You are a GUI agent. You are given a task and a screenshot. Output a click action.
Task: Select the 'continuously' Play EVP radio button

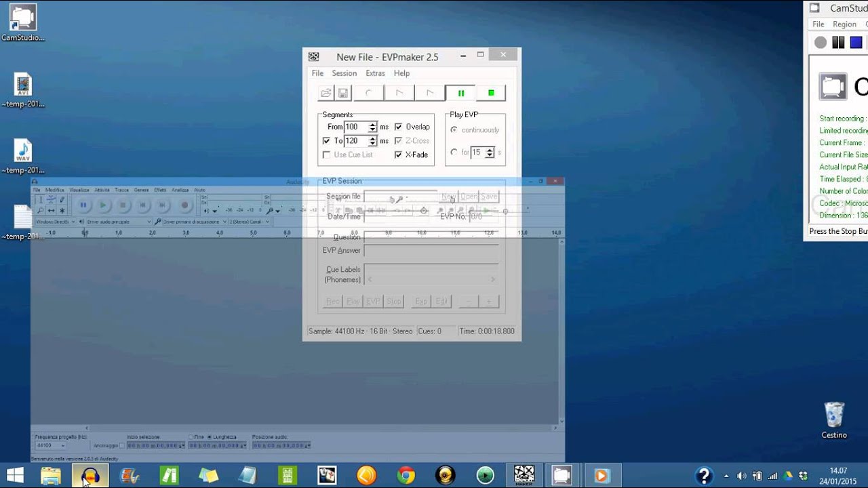454,129
